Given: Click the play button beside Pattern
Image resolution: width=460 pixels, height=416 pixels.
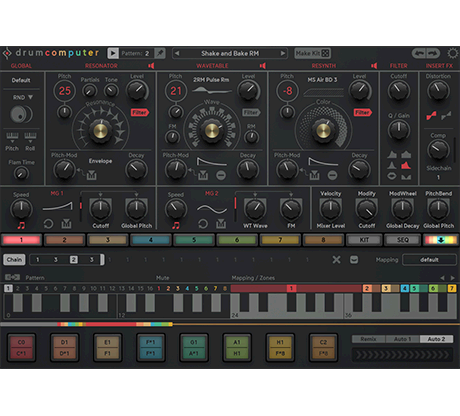Looking at the screenshot, I should click(x=113, y=53).
